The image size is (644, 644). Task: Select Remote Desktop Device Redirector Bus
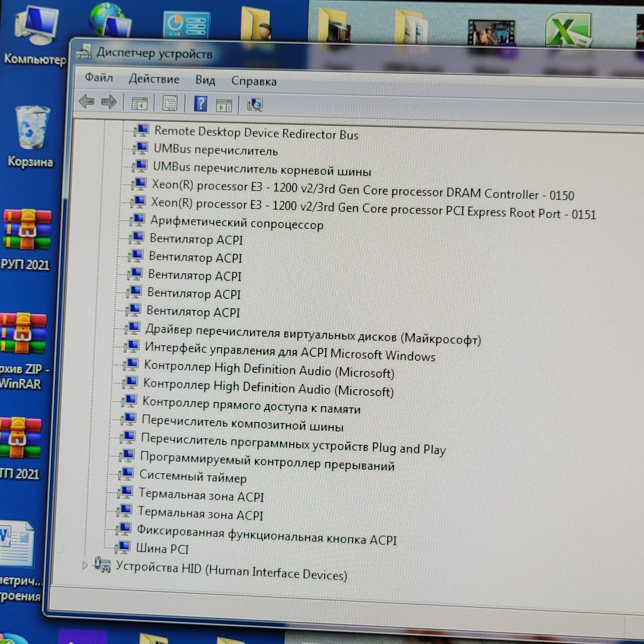256,133
